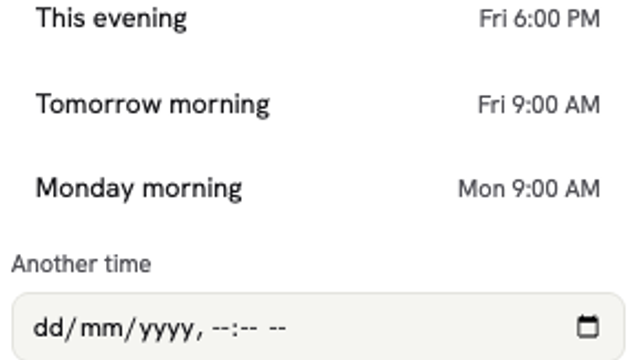Click the word Tomorrow in the second option
The height and width of the screenshot is (360, 638).
[x=98, y=104]
